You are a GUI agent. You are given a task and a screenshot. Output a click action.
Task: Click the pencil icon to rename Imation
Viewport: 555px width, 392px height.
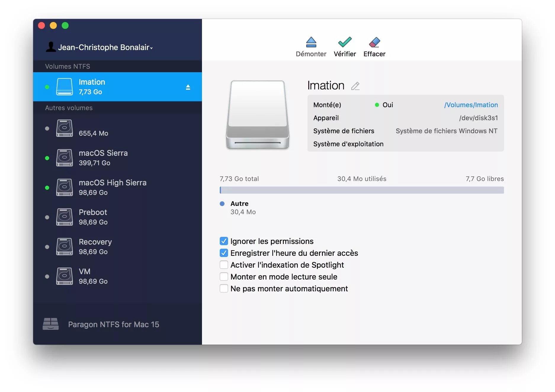pyautogui.click(x=355, y=86)
